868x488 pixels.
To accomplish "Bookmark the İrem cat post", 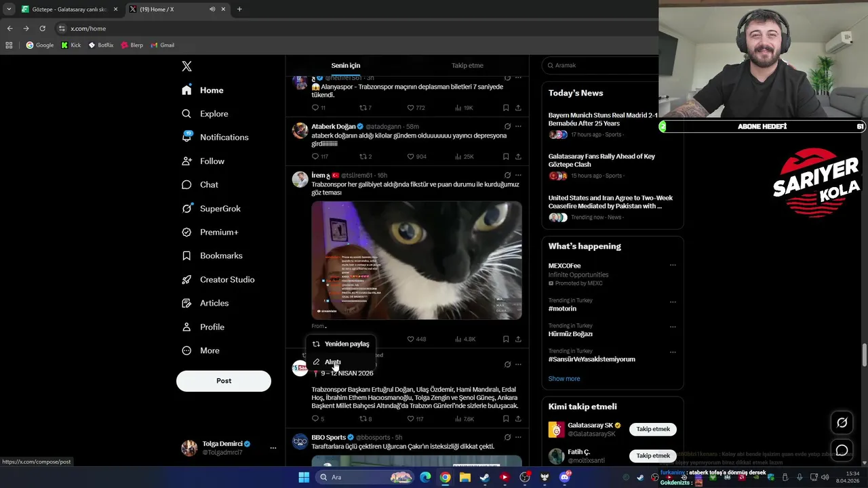I will tap(506, 339).
